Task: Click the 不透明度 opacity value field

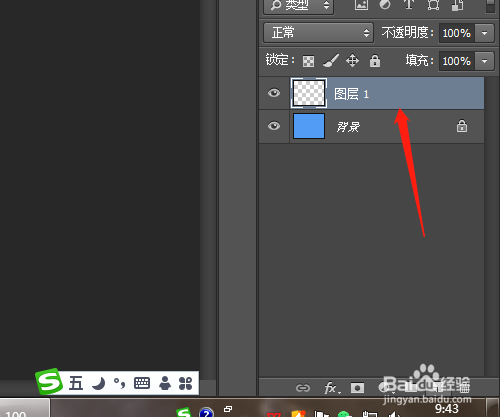Action: 456,33
